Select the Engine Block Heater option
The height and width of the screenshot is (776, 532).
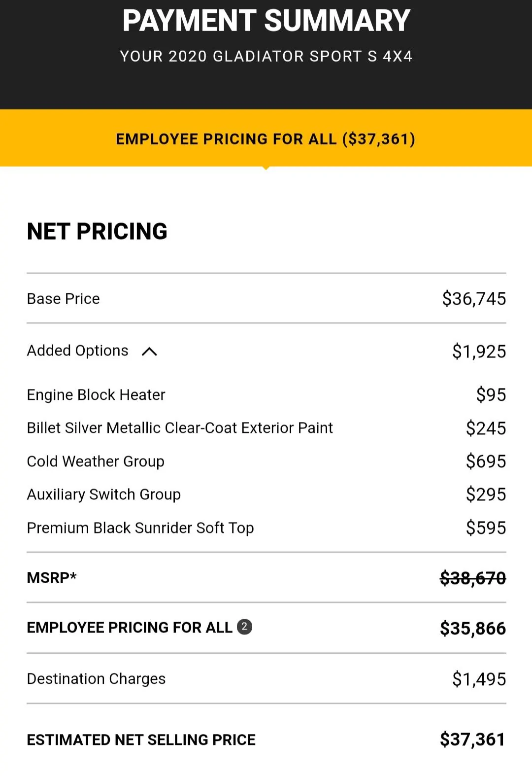[96, 395]
